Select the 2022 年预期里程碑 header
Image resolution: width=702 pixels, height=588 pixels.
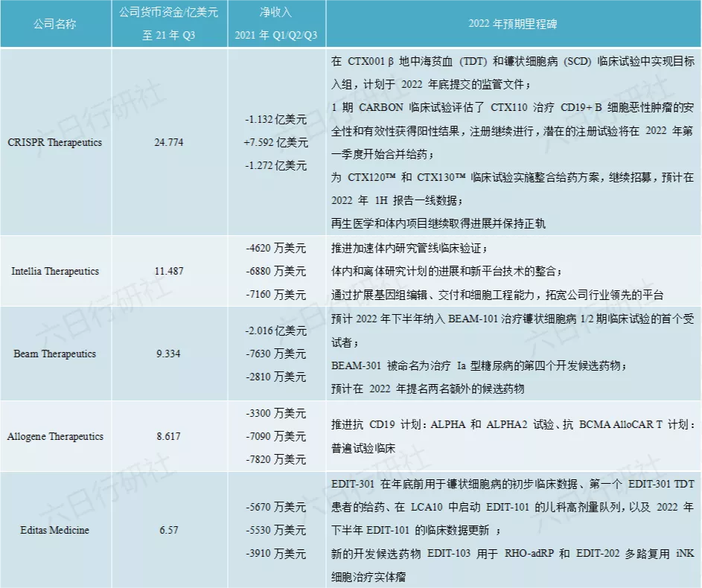pos(513,24)
